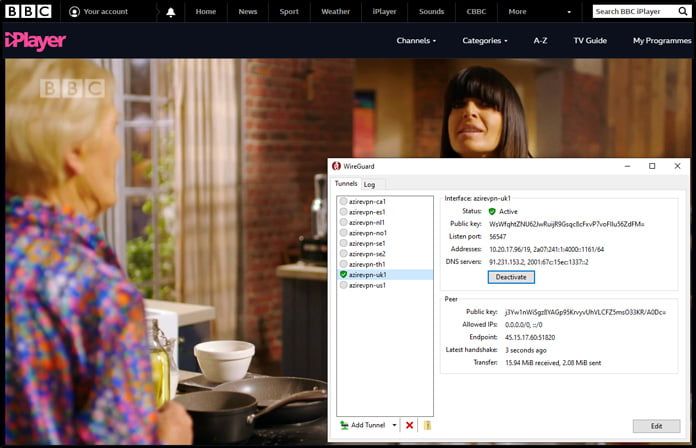Export tunnels to zip icon
The image size is (696, 448).
point(427,425)
